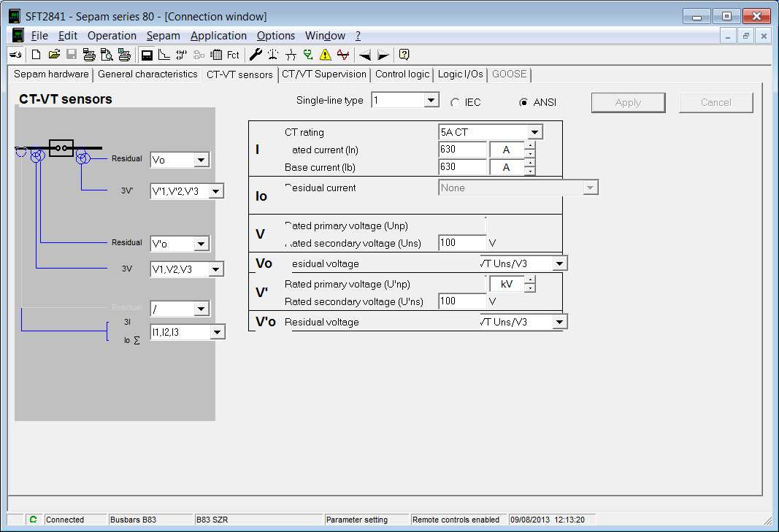Open the Operation menu
Image resolution: width=779 pixels, height=532 pixels.
pyautogui.click(x=112, y=36)
